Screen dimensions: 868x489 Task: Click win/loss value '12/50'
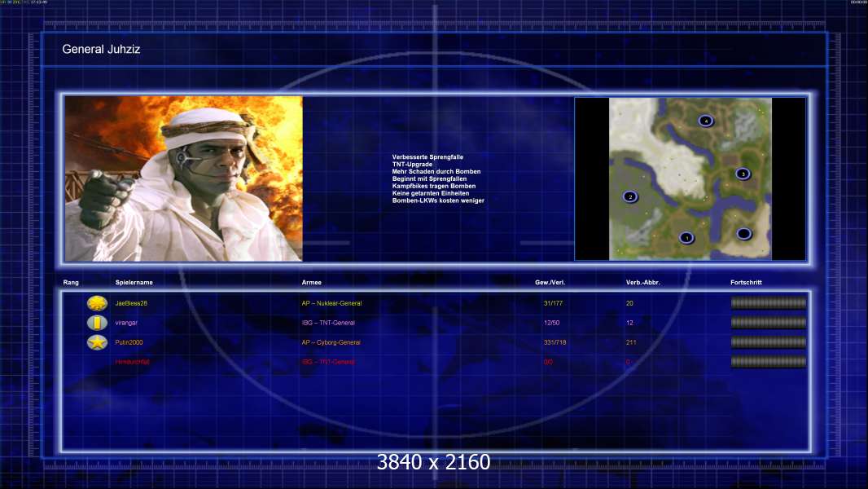tap(551, 323)
